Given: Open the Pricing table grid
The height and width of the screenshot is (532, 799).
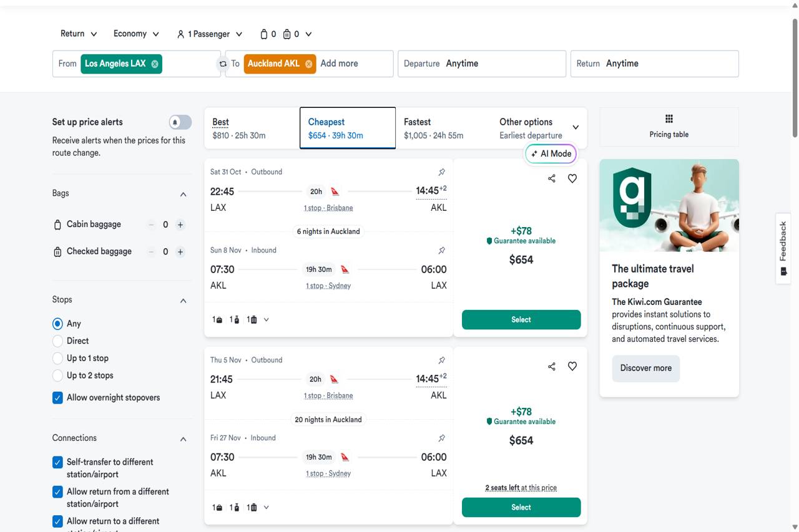Looking at the screenshot, I should click(x=669, y=127).
